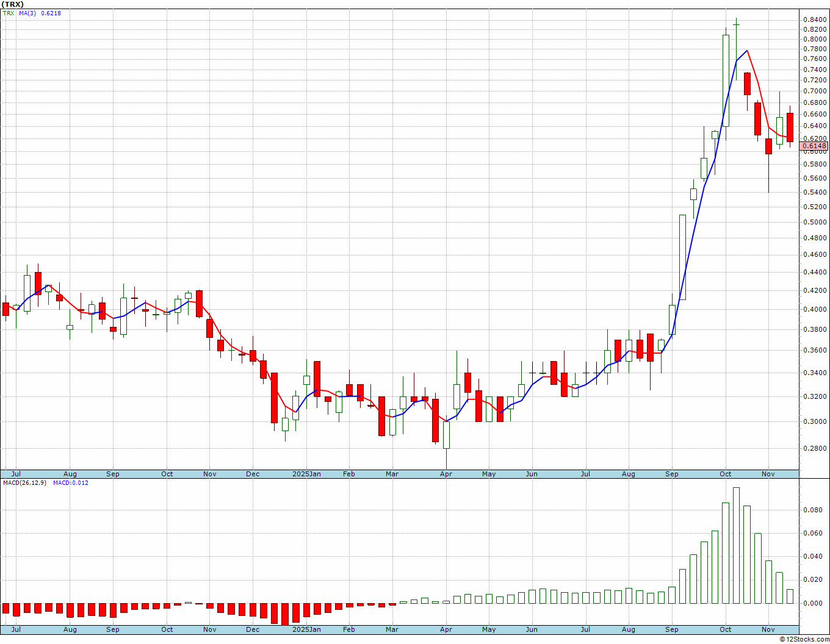
Task: Select Mar on the MACD panel time axis
Action: click(392, 629)
